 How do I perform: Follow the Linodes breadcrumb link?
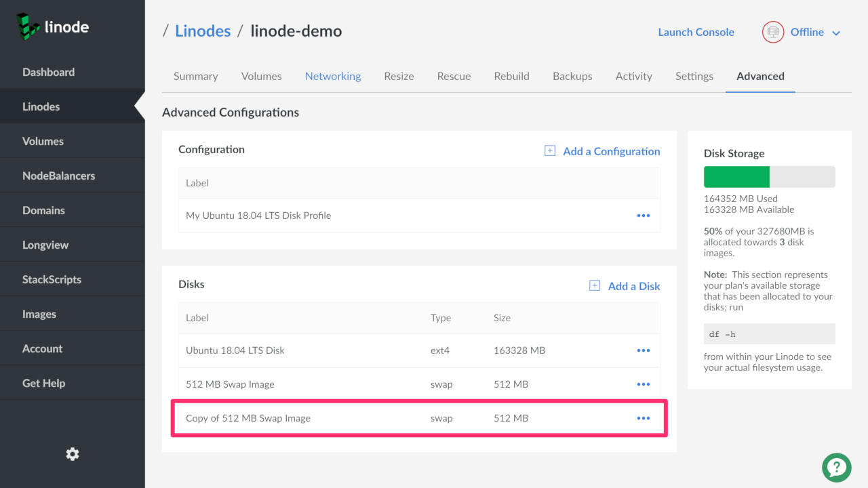[x=203, y=31]
